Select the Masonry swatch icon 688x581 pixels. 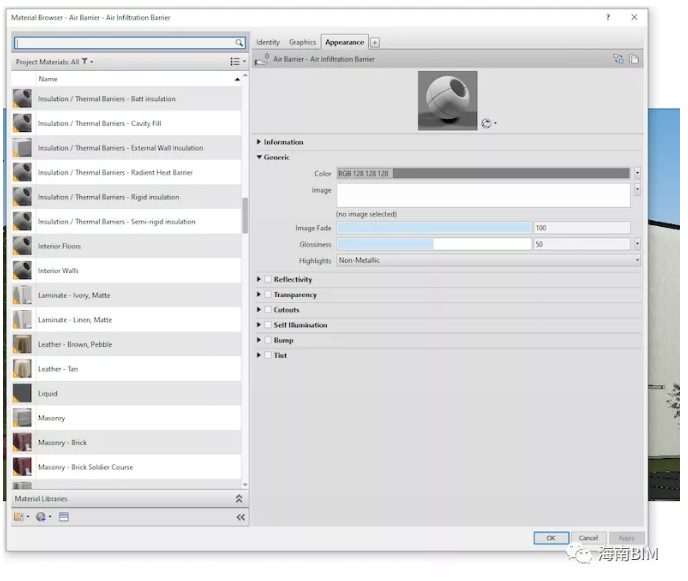click(22, 418)
